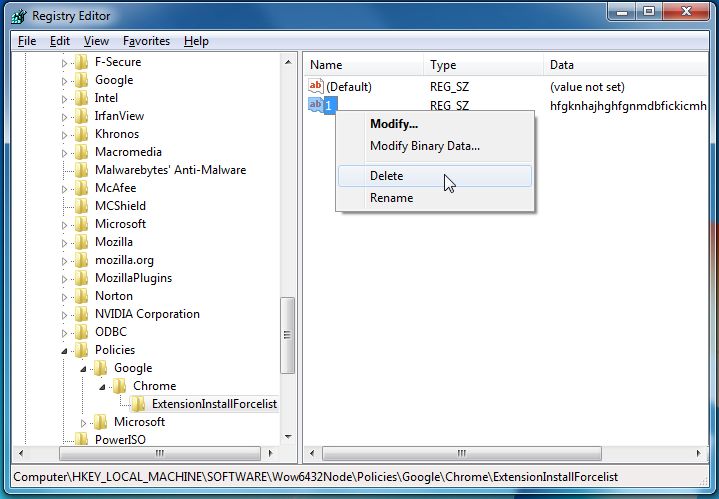The image size is (719, 499).
Task: Click the tree pane vertical scrollbar down arrow
Action: [288, 436]
